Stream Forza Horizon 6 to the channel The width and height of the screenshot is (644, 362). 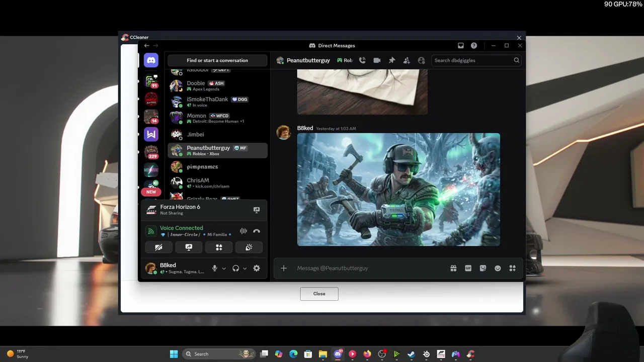pos(257,210)
